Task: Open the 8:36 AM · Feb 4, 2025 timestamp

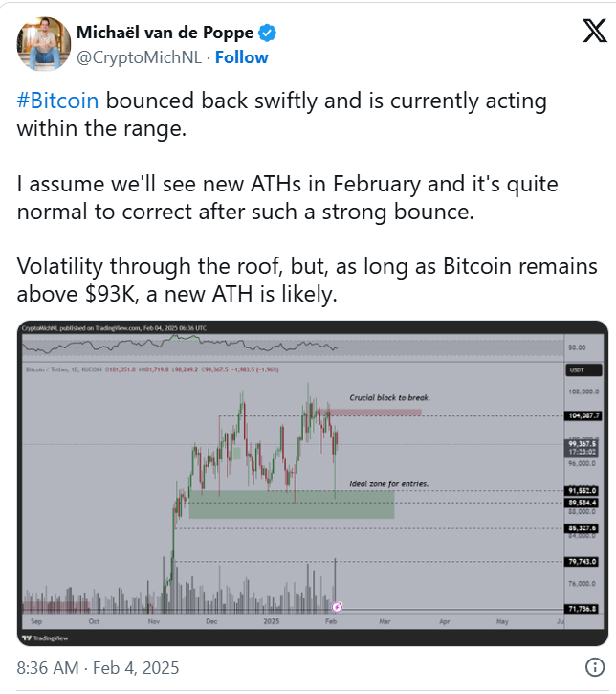Action: pyautogui.click(x=98, y=667)
